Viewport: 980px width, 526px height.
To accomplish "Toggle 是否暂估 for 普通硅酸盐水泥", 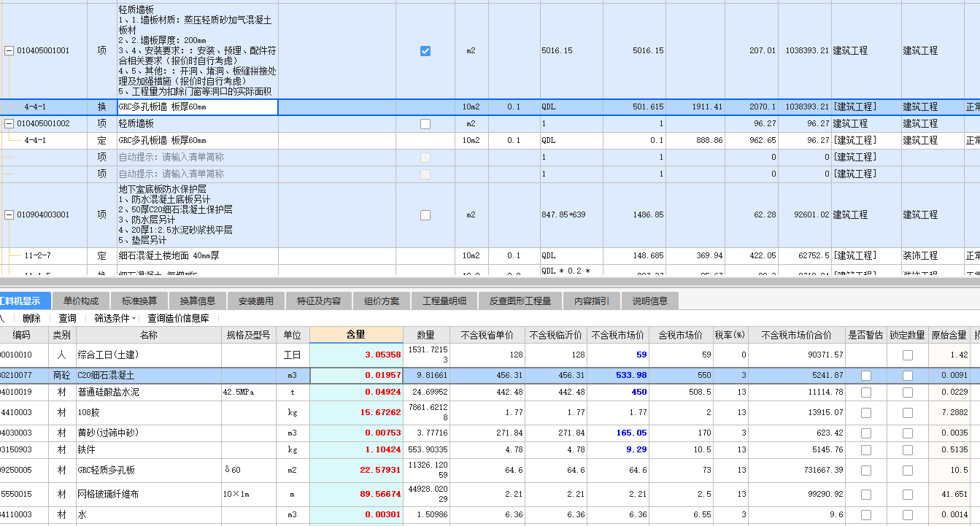I will pyautogui.click(x=865, y=392).
